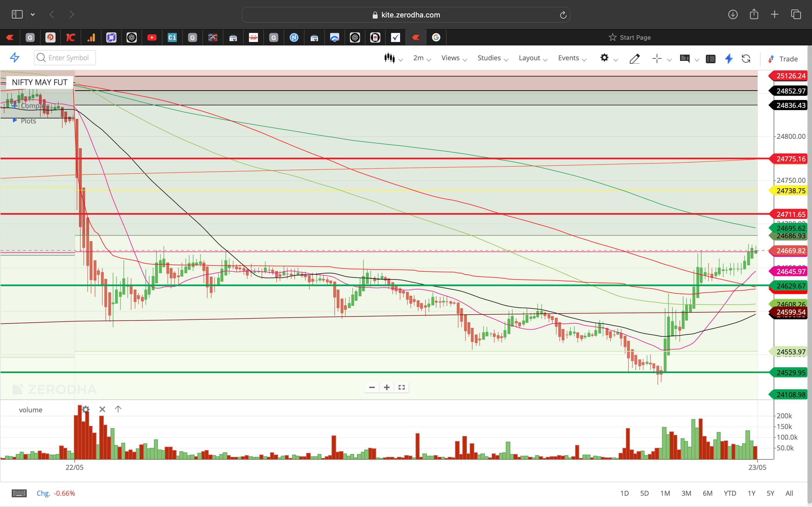Activate the crosshair cursor tool

click(x=657, y=58)
